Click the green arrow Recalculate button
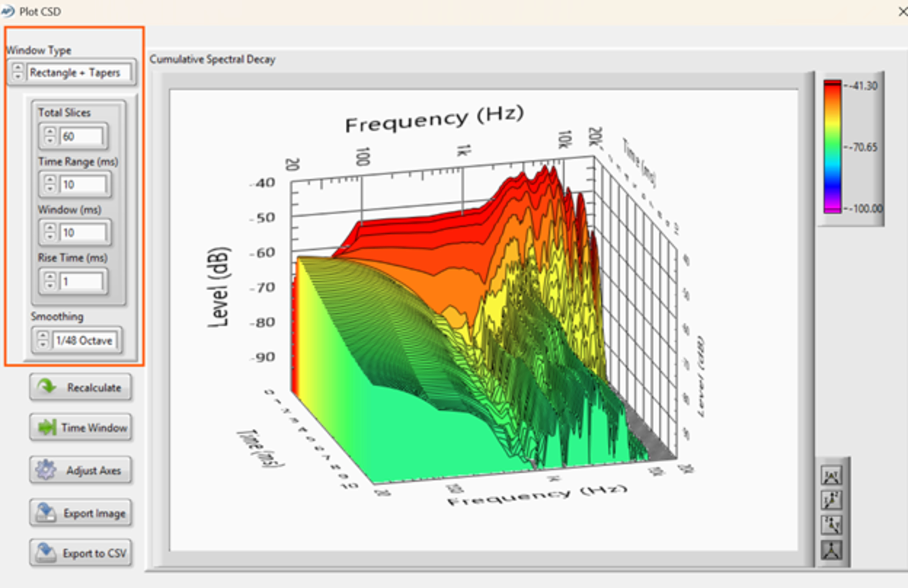This screenshot has height=588, width=908. tap(80, 387)
